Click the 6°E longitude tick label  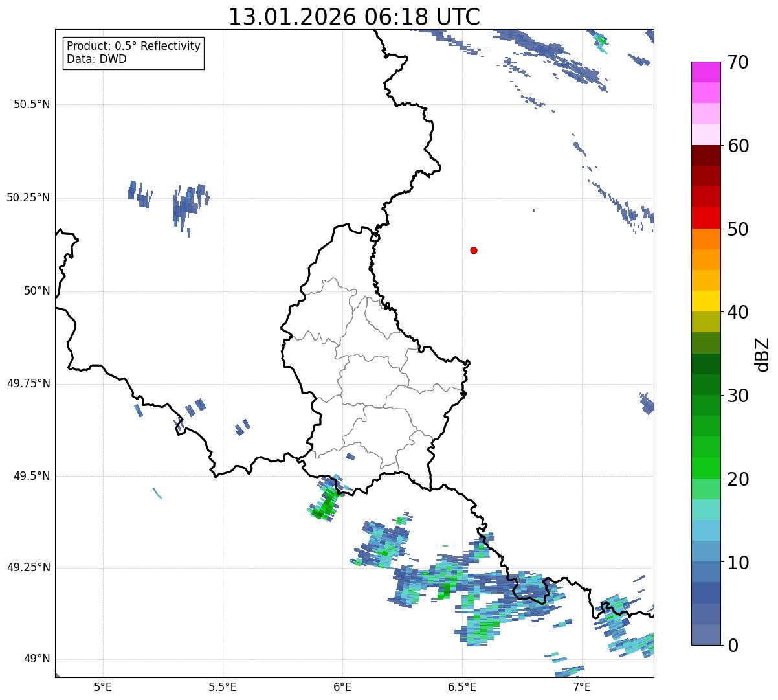pos(342,686)
